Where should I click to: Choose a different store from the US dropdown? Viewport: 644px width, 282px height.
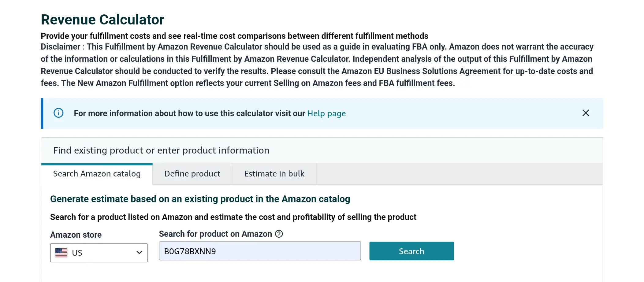99,253
